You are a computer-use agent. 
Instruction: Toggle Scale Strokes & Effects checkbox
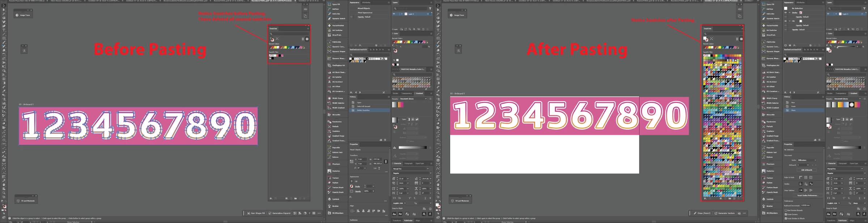coord(786,218)
